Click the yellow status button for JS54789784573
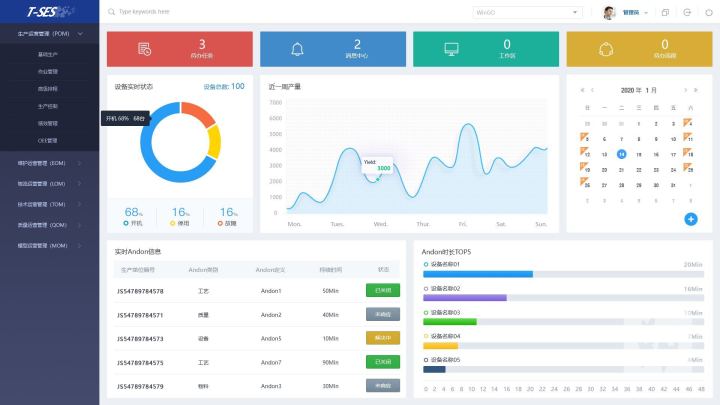 tap(382, 338)
